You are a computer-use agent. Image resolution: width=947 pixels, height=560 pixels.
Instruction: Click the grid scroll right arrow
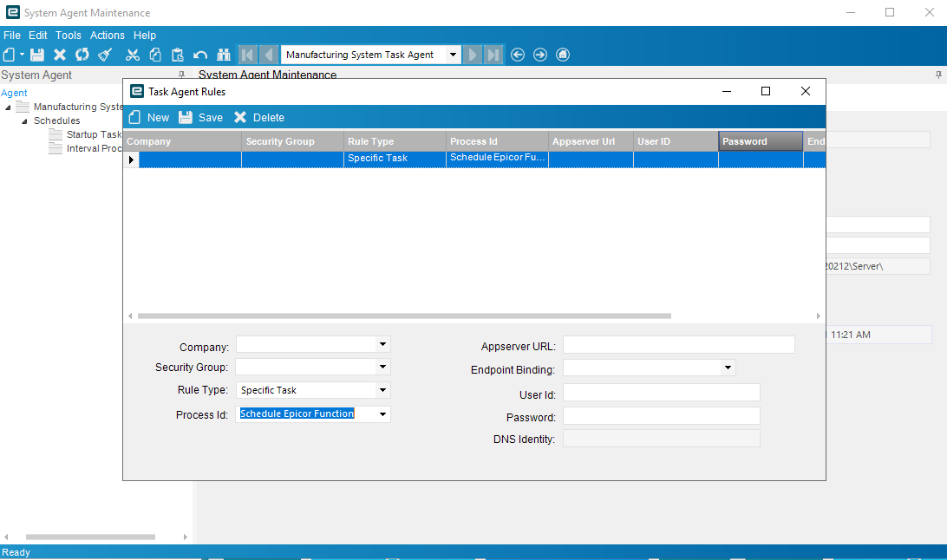point(819,316)
